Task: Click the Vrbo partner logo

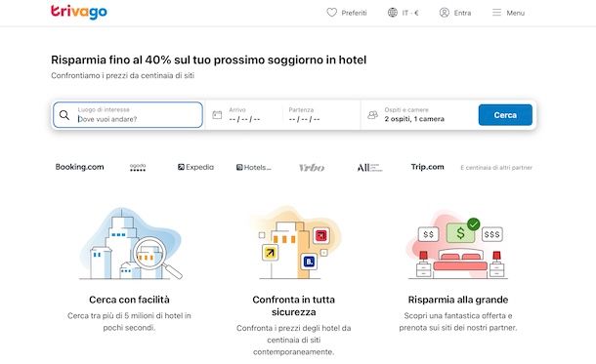Action: [x=312, y=168]
